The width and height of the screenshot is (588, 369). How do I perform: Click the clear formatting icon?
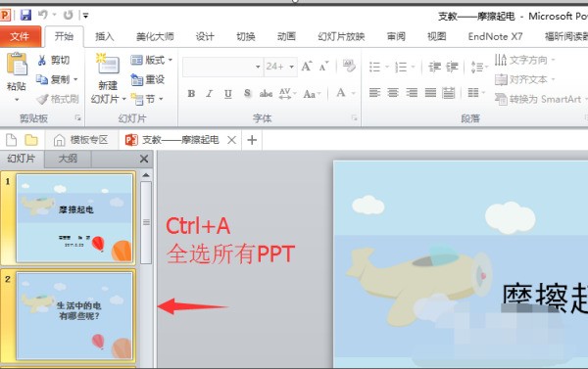click(349, 66)
